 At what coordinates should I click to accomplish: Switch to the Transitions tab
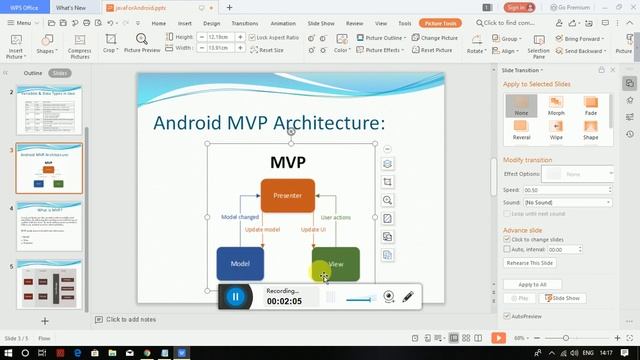pos(244,23)
